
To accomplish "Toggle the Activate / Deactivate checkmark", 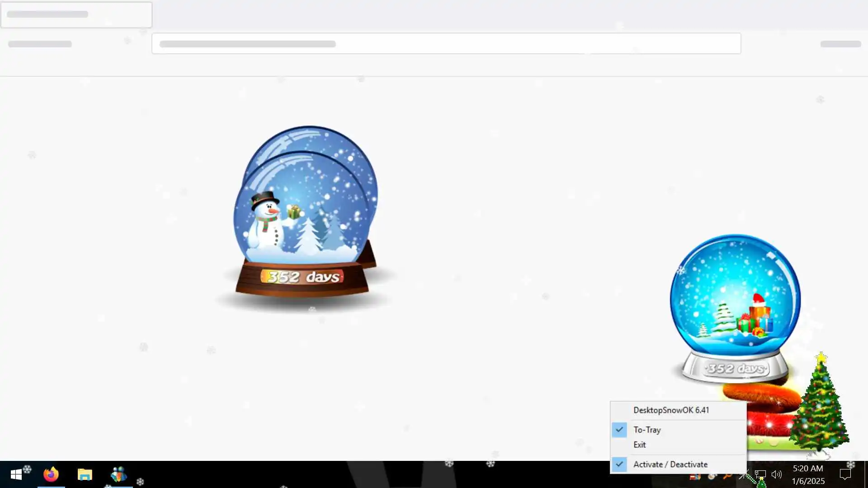I will 670,464.
